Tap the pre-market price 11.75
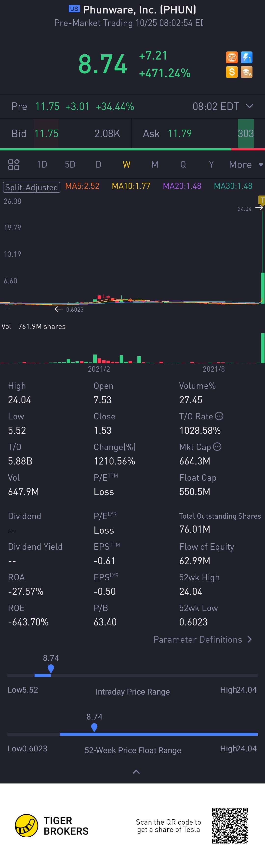Image resolution: width=265 pixels, height=868 pixels. [47, 107]
